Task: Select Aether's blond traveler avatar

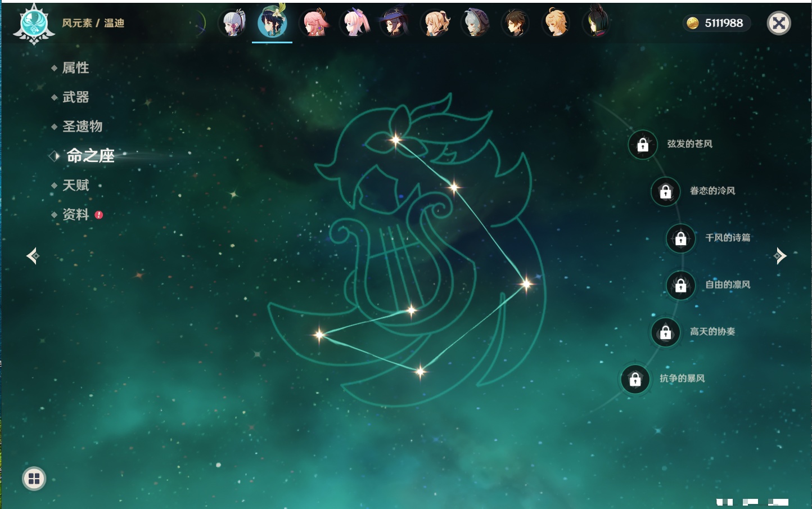Action: [556, 23]
